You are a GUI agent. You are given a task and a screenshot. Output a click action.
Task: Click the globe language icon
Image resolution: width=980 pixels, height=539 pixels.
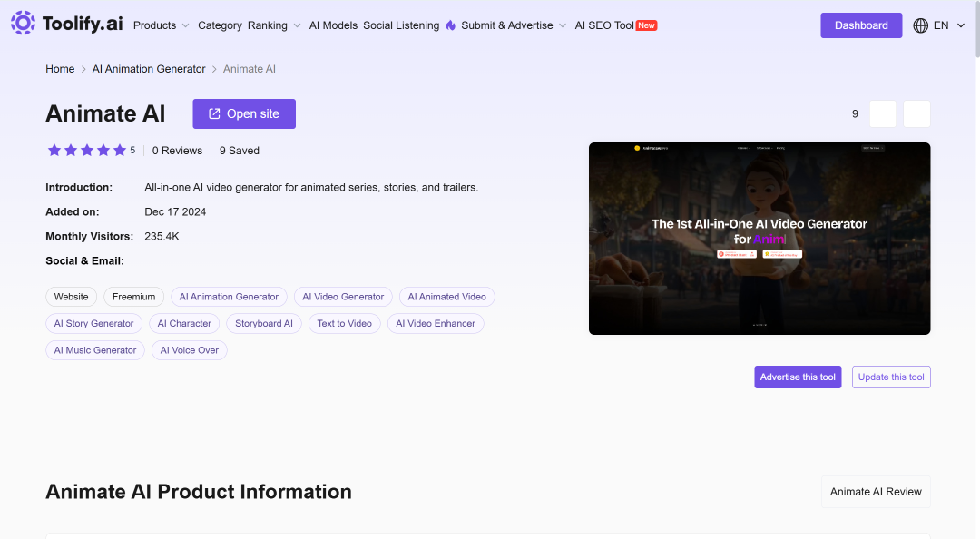coord(921,25)
